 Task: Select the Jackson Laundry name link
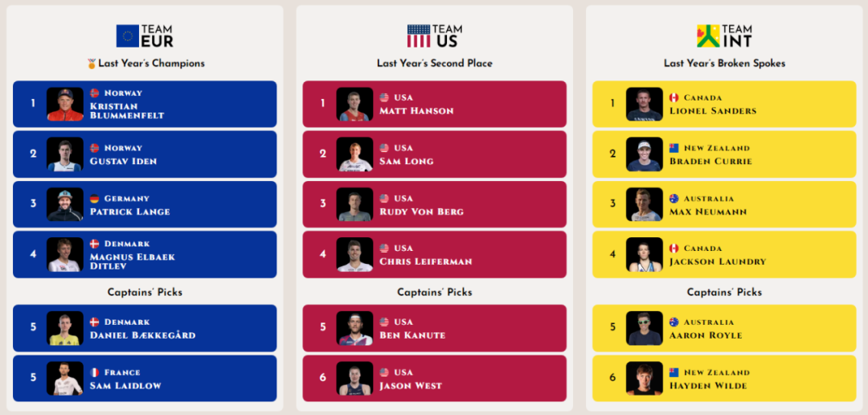click(x=718, y=261)
